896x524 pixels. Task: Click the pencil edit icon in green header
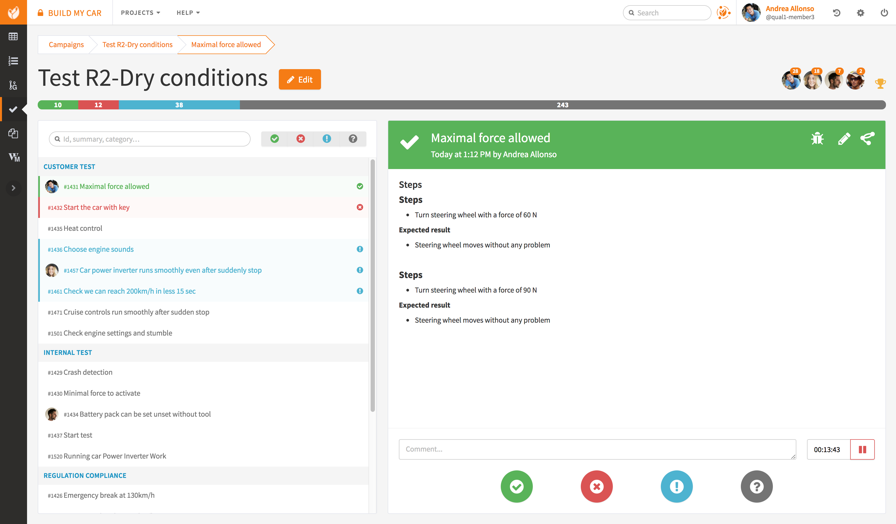pos(844,138)
